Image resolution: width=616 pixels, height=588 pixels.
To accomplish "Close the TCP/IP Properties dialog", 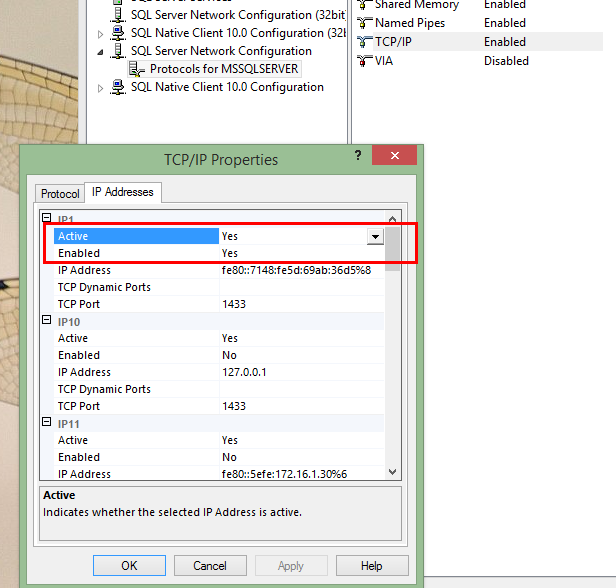I will (x=394, y=157).
